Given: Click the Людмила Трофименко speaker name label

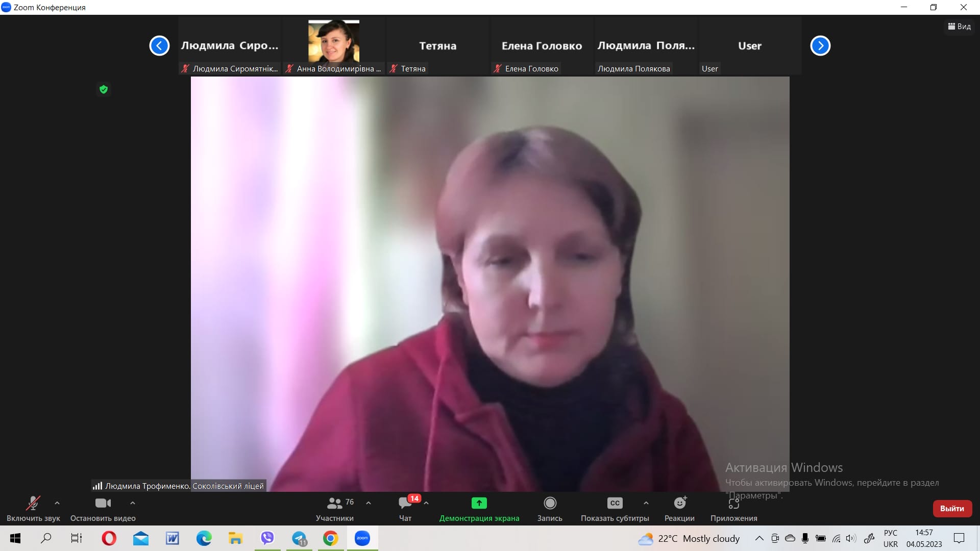Looking at the screenshot, I should 179,486.
